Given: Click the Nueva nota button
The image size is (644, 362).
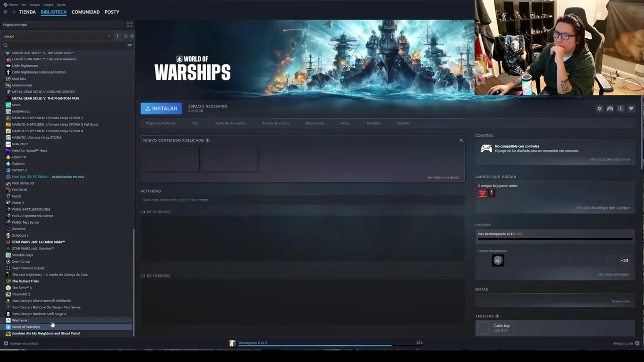Looking at the screenshot, I should click(x=621, y=301).
